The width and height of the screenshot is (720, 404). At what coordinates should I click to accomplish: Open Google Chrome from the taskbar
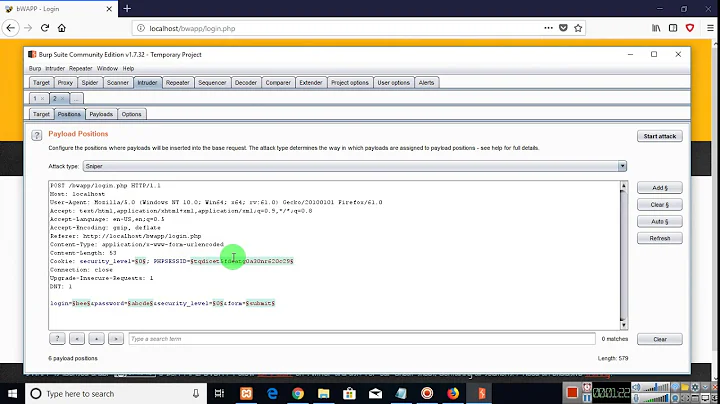[298, 393]
